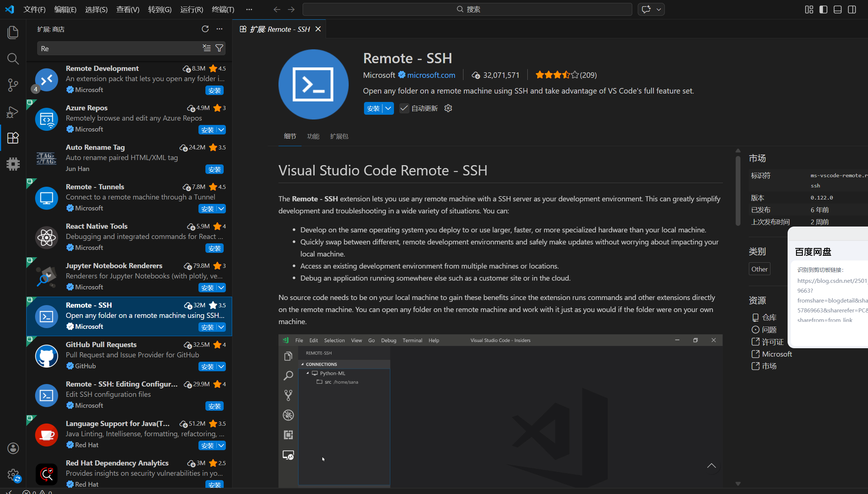
Task: Install the React Native Tools extension
Action: 215,248
